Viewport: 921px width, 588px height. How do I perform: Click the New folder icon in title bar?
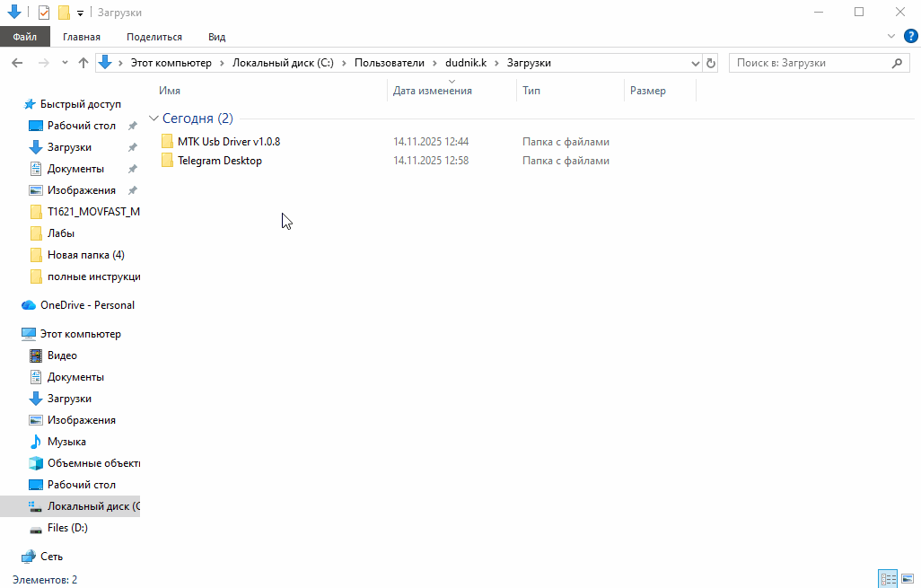[64, 13]
